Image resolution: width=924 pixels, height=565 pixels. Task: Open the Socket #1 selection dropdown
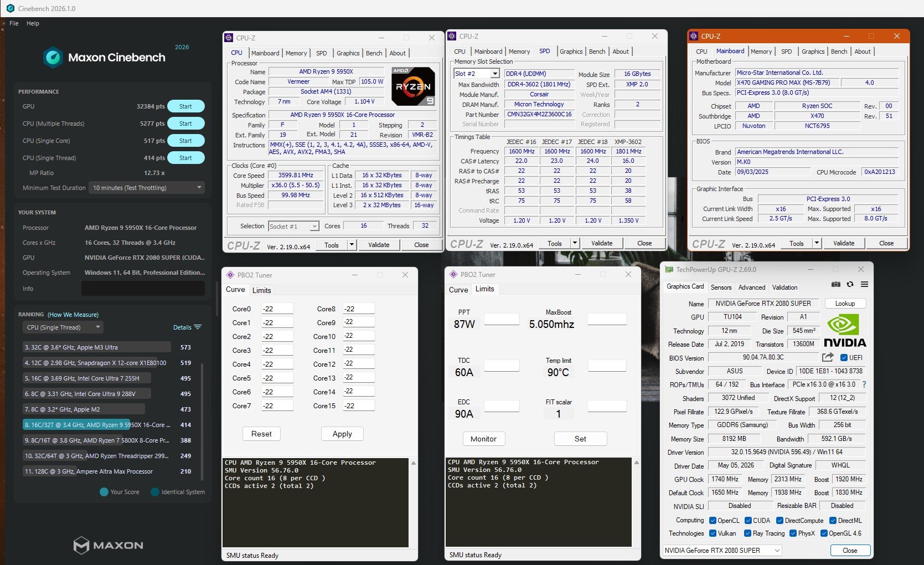tap(293, 226)
